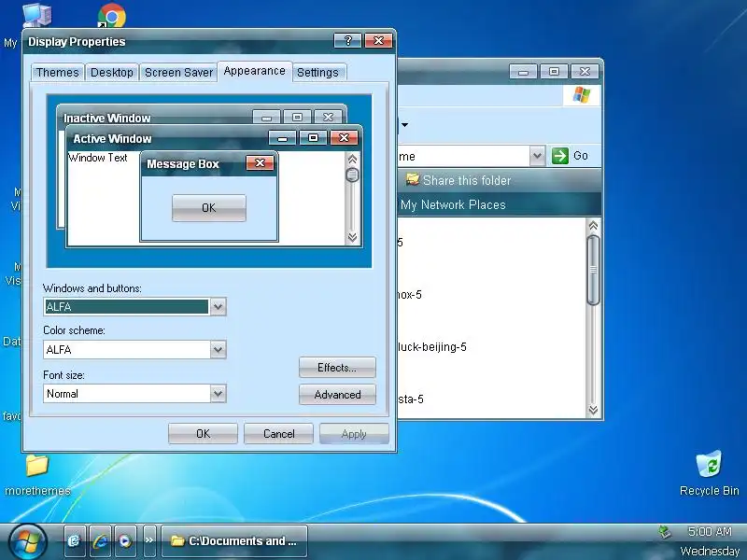
Task: Maximize the Explorer window behind
Action: [x=554, y=72]
